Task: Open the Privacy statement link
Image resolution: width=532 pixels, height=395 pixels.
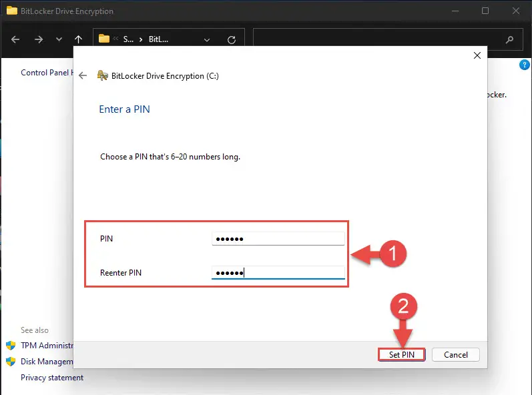Action: tap(52, 378)
